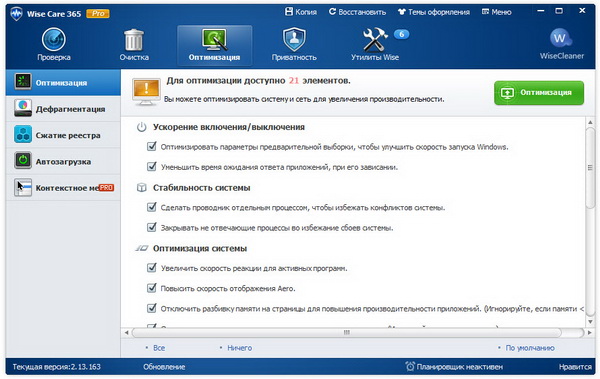Open the Меню dropdown in title bar
This screenshot has width=600, height=379.
(497, 12)
